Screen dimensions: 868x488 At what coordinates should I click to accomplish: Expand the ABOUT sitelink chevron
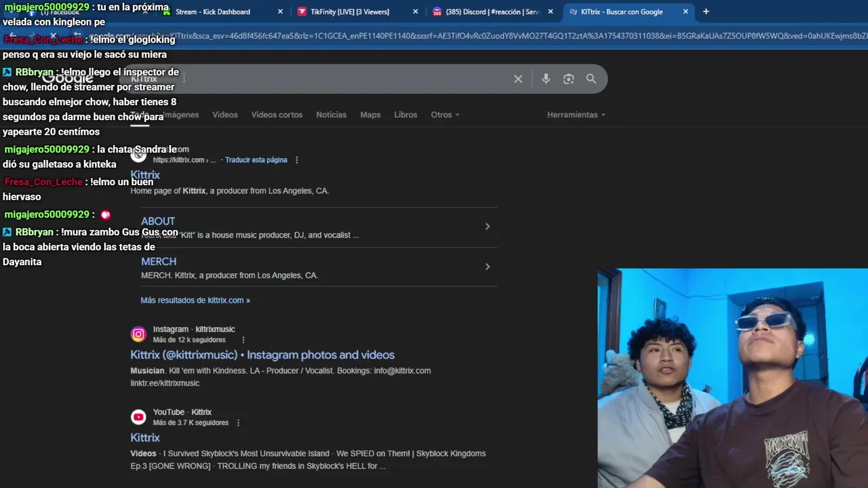tap(487, 226)
